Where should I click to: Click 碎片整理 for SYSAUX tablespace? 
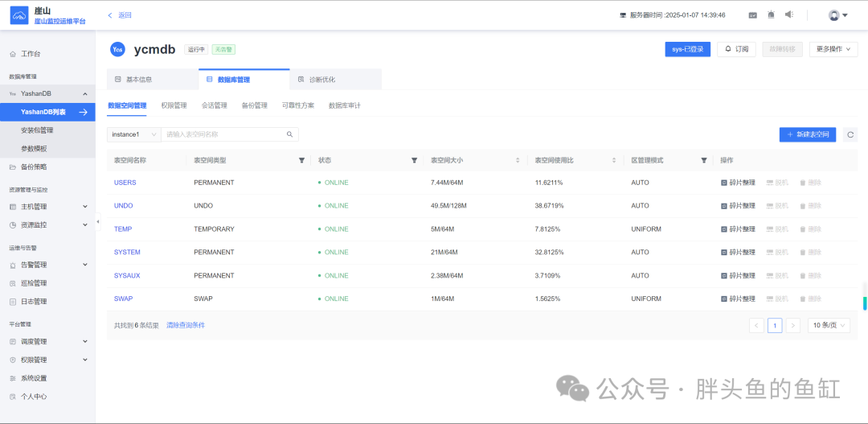coord(738,275)
